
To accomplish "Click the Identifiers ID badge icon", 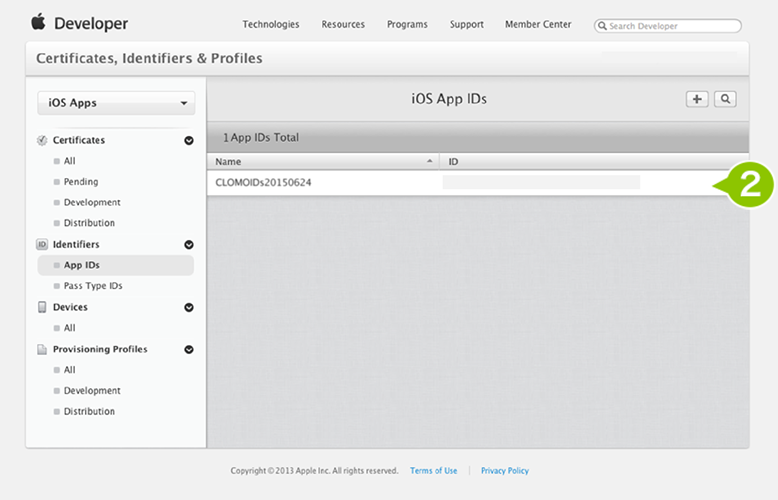I will pyautogui.click(x=42, y=245).
